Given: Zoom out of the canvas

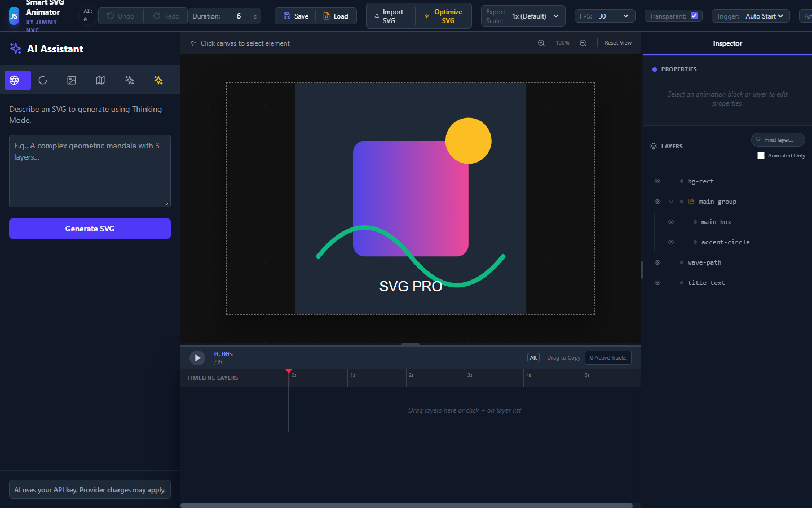Looking at the screenshot, I should 583,43.
